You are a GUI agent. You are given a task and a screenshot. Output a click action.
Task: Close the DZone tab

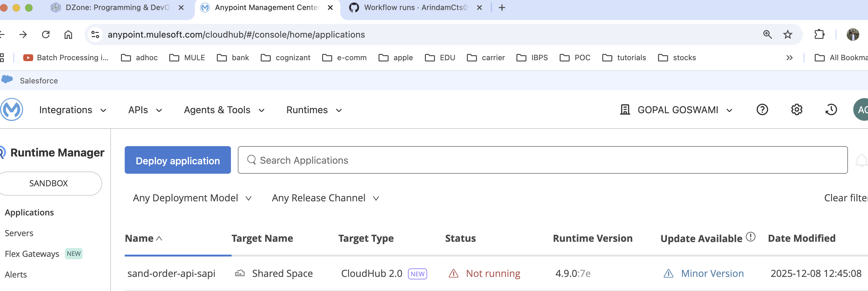tap(181, 8)
